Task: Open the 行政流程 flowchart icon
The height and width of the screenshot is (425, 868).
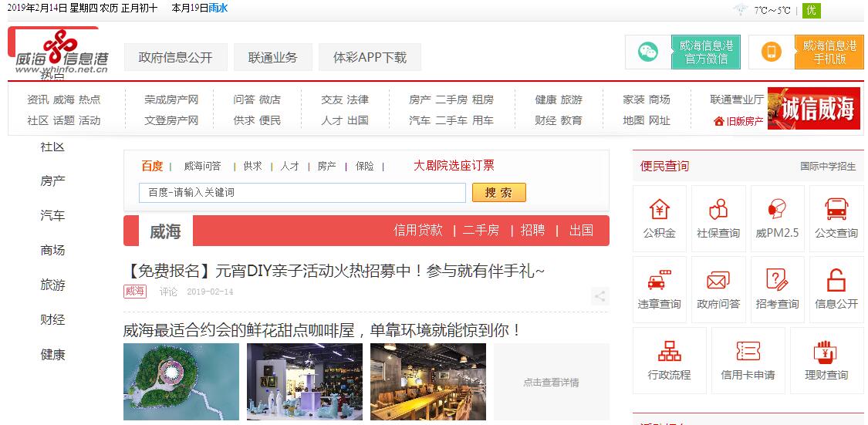Action: pyautogui.click(x=669, y=352)
